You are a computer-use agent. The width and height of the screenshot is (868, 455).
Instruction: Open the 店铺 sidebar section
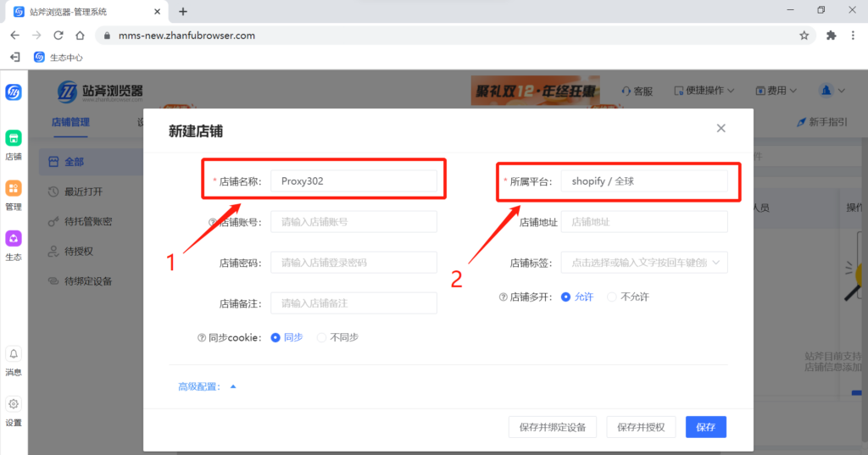pos(14,145)
